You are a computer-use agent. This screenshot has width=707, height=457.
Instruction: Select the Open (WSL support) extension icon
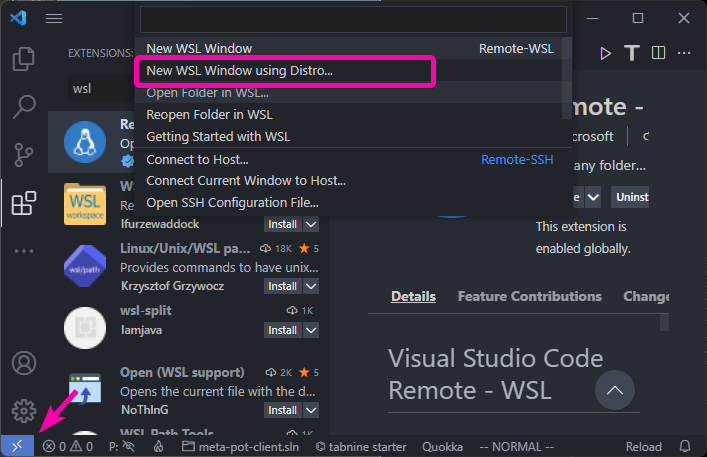(x=85, y=389)
